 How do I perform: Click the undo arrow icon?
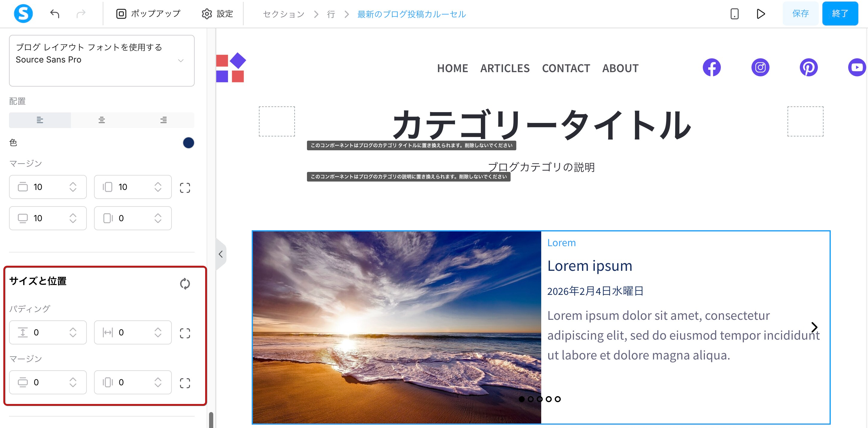coord(55,14)
